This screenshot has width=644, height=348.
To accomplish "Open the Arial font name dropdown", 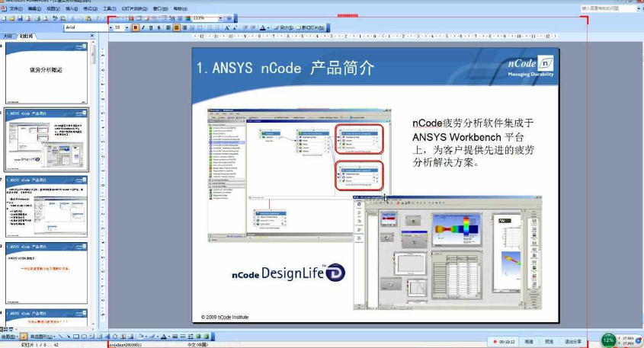I will [107, 27].
